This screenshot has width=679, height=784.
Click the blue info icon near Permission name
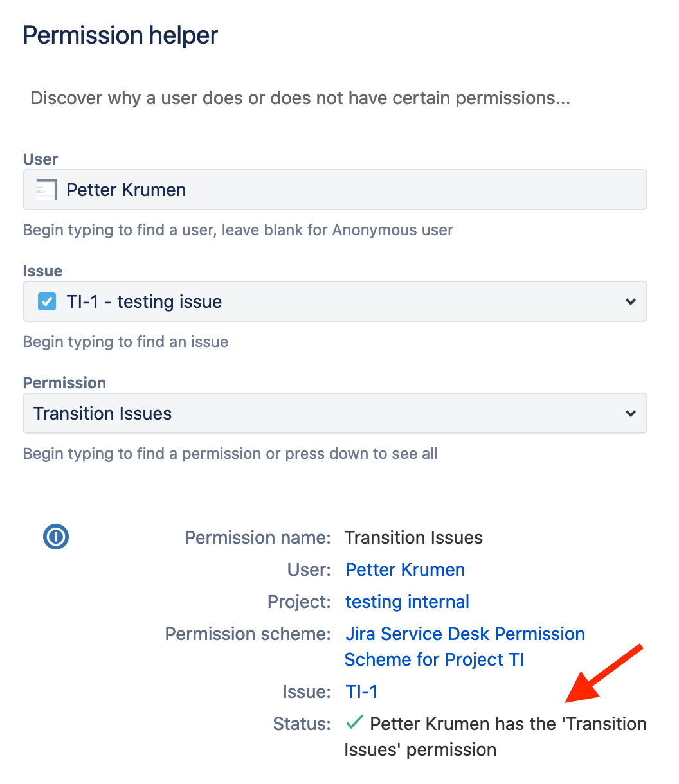coord(55,537)
